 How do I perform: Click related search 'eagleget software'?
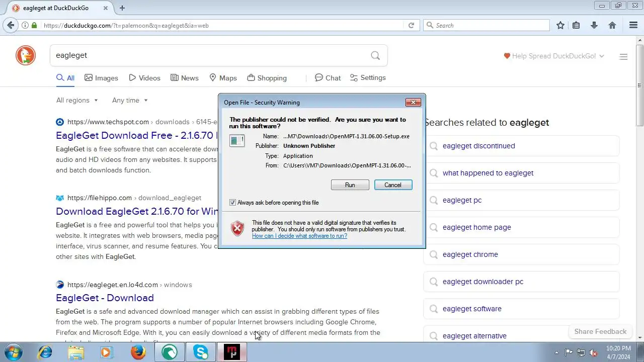click(x=521, y=309)
